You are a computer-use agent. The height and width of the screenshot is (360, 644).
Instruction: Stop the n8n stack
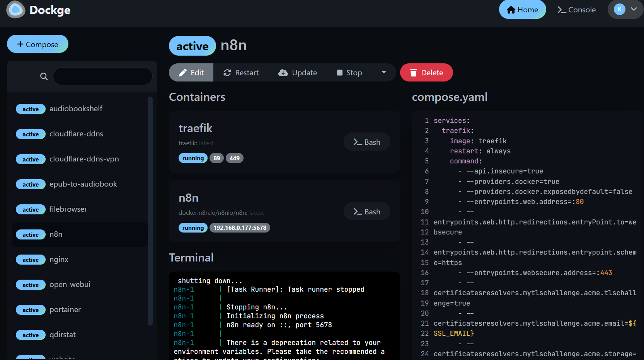349,73
